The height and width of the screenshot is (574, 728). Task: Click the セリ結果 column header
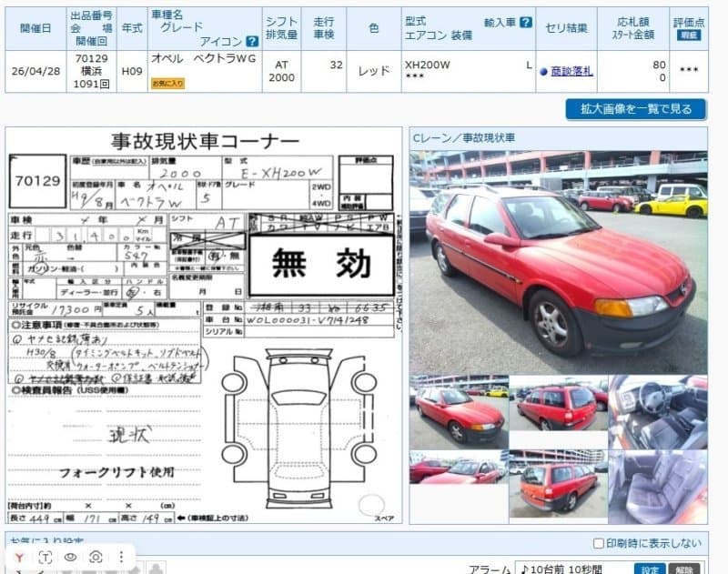pyautogui.click(x=566, y=28)
